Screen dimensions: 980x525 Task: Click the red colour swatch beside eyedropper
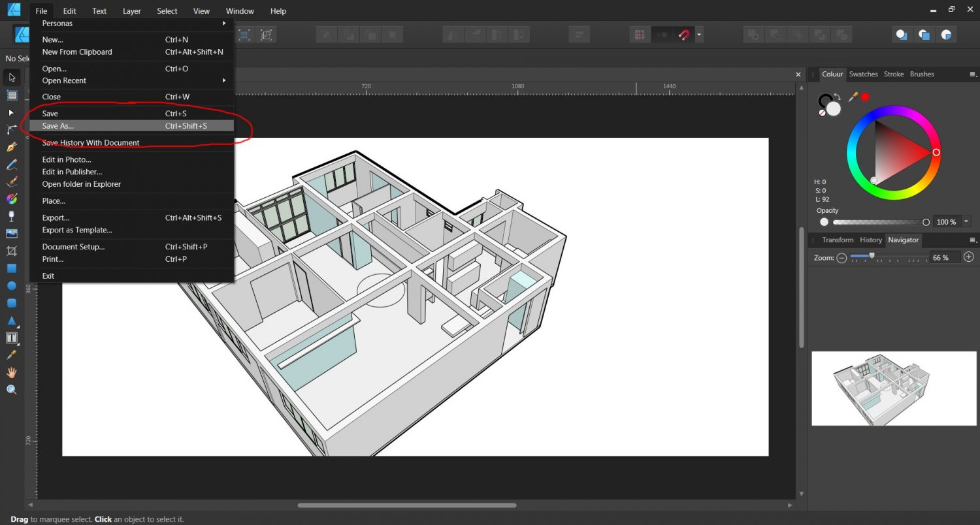865,97
